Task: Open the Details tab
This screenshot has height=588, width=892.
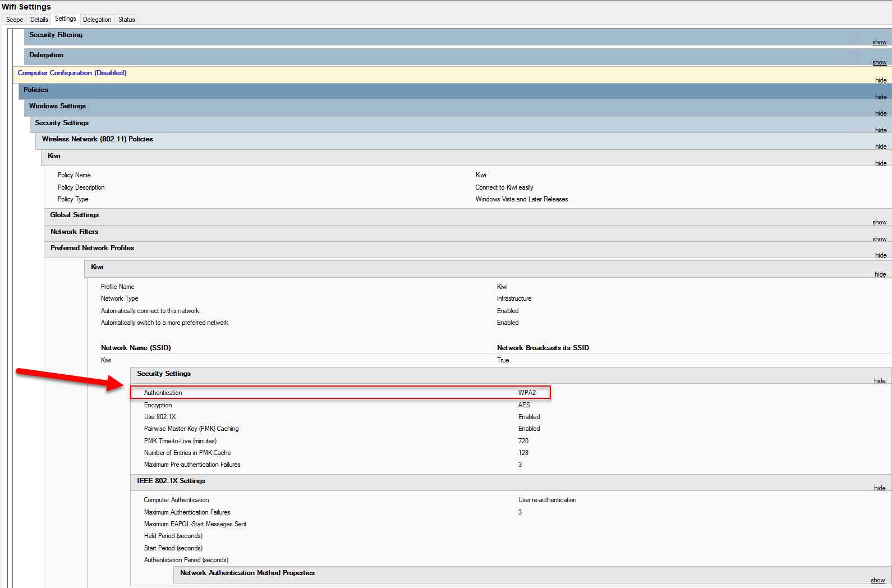Action: click(39, 20)
